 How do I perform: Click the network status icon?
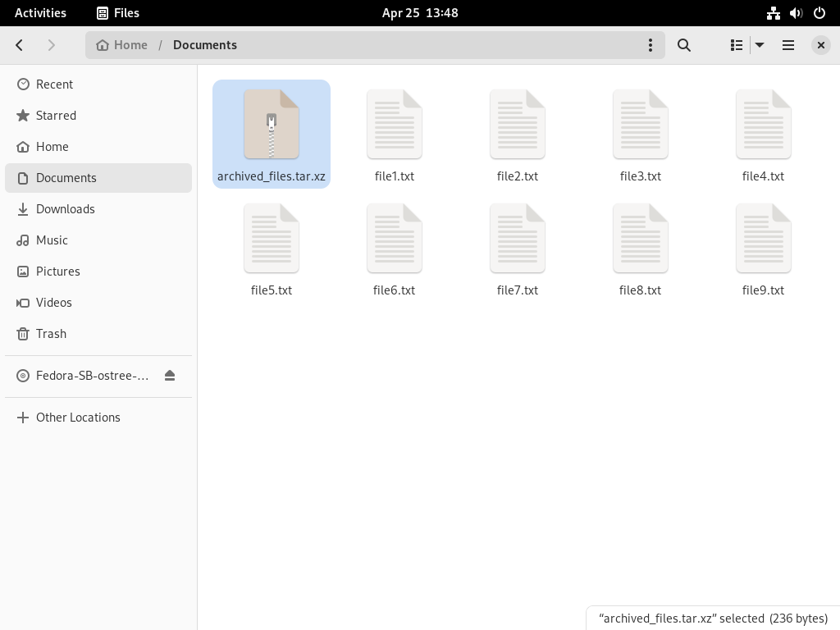pyautogui.click(x=773, y=13)
